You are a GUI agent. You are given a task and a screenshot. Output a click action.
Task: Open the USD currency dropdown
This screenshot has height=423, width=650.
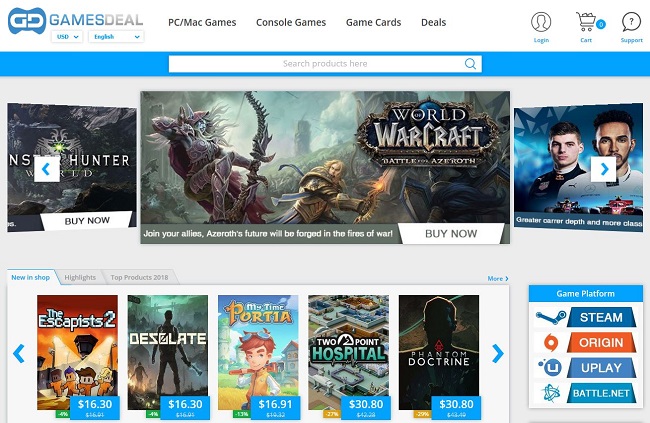[67, 37]
